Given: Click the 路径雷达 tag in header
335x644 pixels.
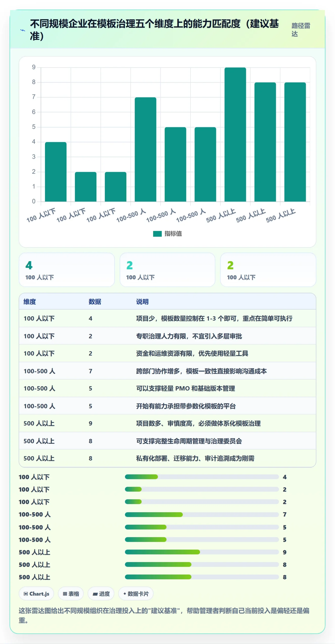Looking at the screenshot, I should click(301, 30).
